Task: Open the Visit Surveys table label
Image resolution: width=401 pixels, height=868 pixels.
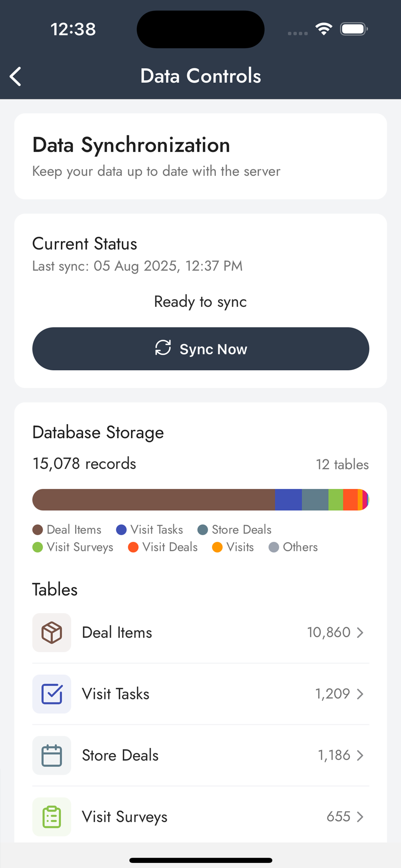Action: coord(125,817)
